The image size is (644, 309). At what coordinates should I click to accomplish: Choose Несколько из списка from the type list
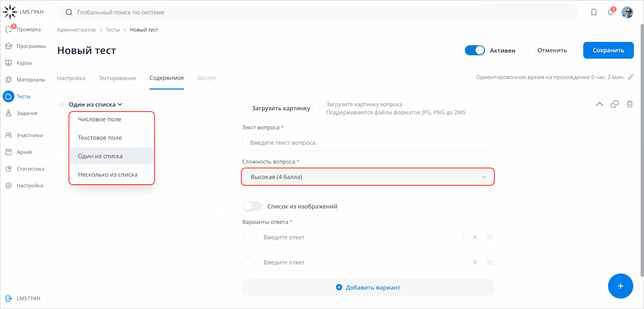coord(108,174)
